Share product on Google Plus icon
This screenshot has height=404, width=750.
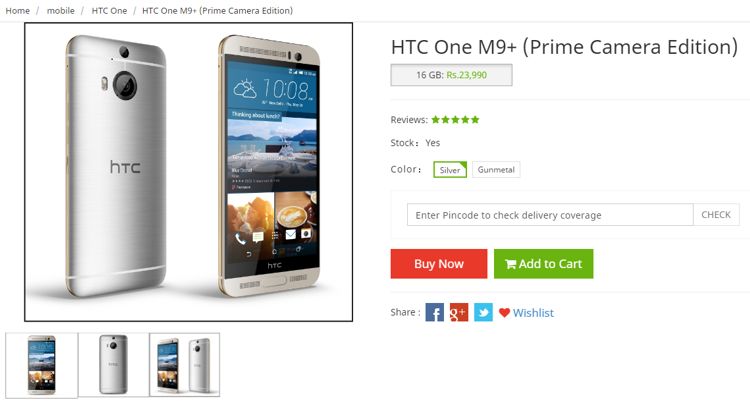point(459,312)
